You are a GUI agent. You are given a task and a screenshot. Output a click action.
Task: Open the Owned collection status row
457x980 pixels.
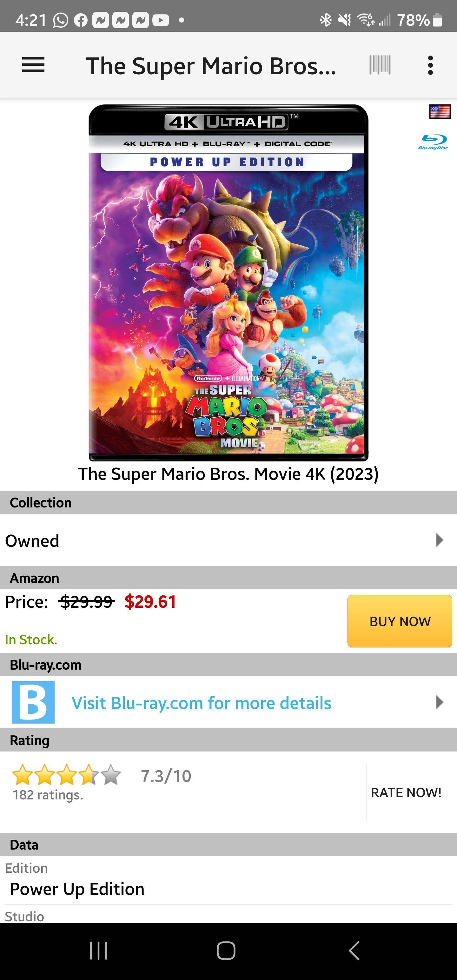coord(190,540)
